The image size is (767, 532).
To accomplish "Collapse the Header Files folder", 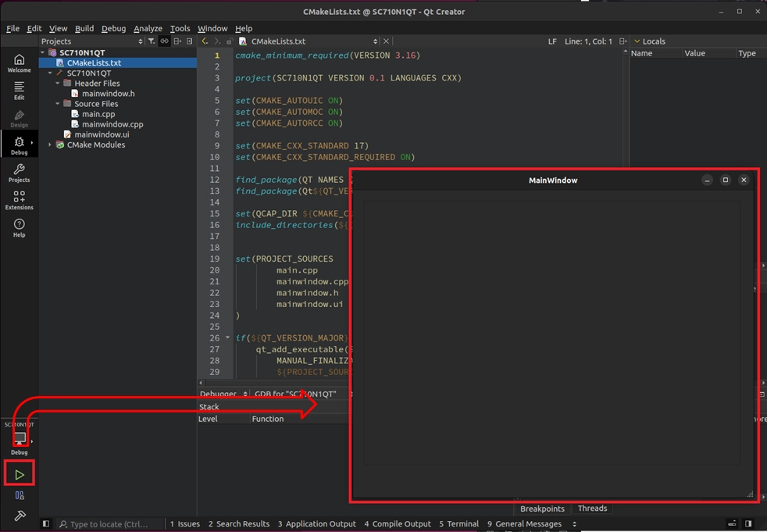I will [x=58, y=84].
